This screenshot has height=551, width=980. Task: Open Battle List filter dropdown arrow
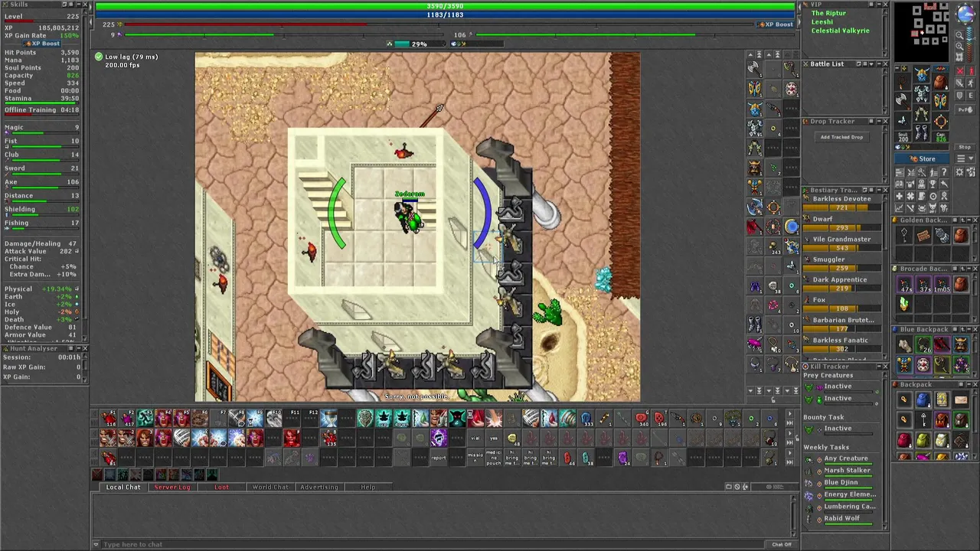click(871, 64)
